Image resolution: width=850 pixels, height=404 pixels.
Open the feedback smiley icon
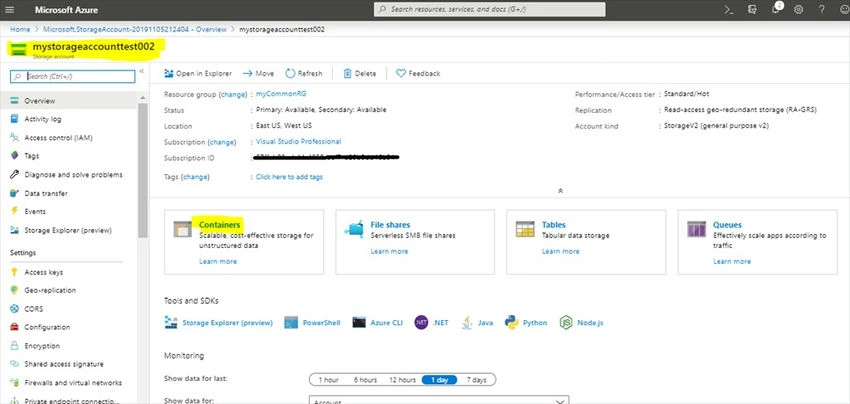tap(843, 10)
